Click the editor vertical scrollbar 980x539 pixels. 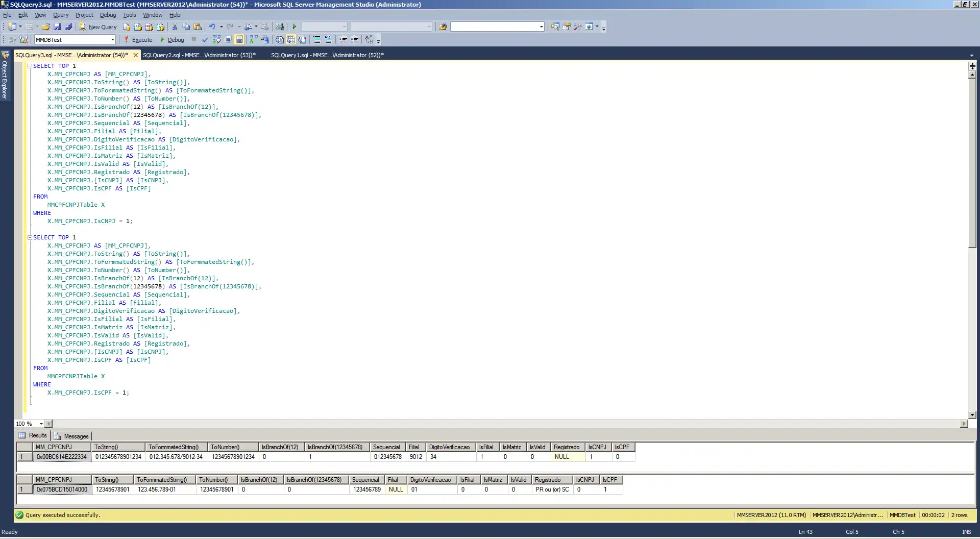972,244
